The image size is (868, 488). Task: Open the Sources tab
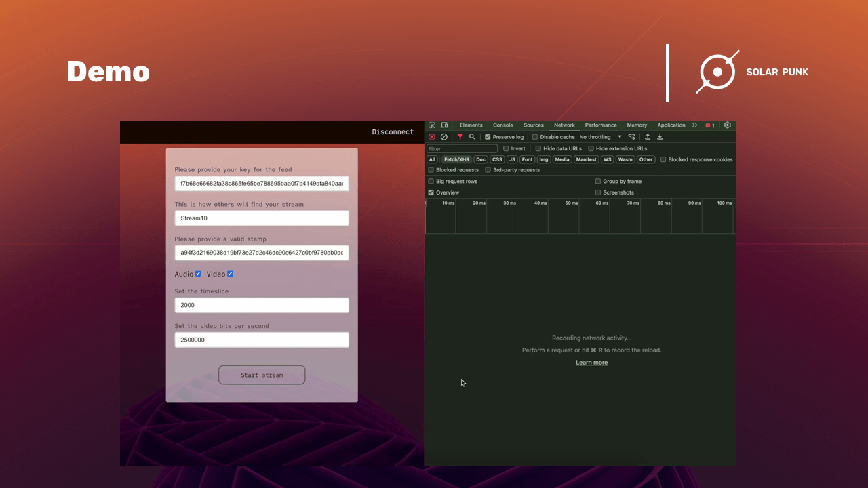pos(533,125)
